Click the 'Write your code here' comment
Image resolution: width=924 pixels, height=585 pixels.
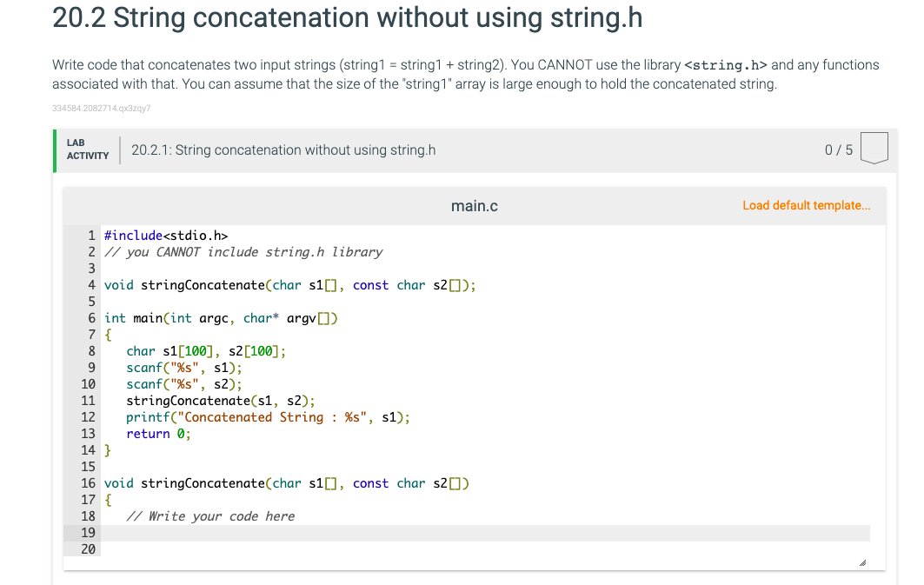[210, 516]
